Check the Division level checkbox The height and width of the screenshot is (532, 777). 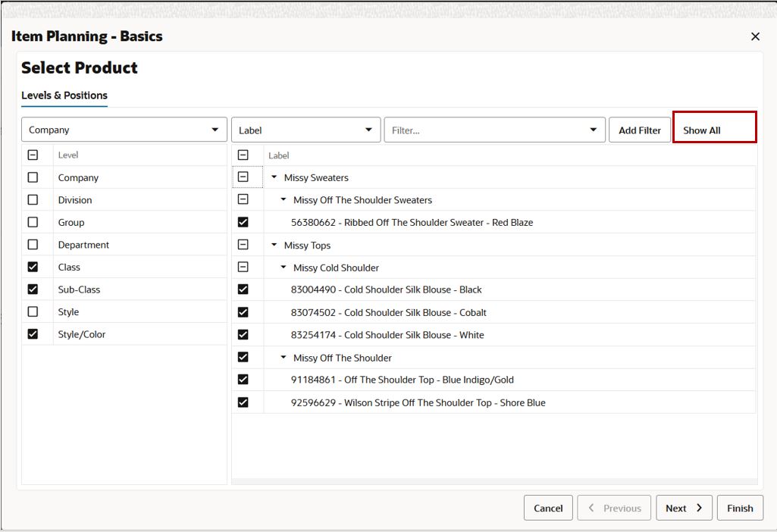tap(33, 199)
